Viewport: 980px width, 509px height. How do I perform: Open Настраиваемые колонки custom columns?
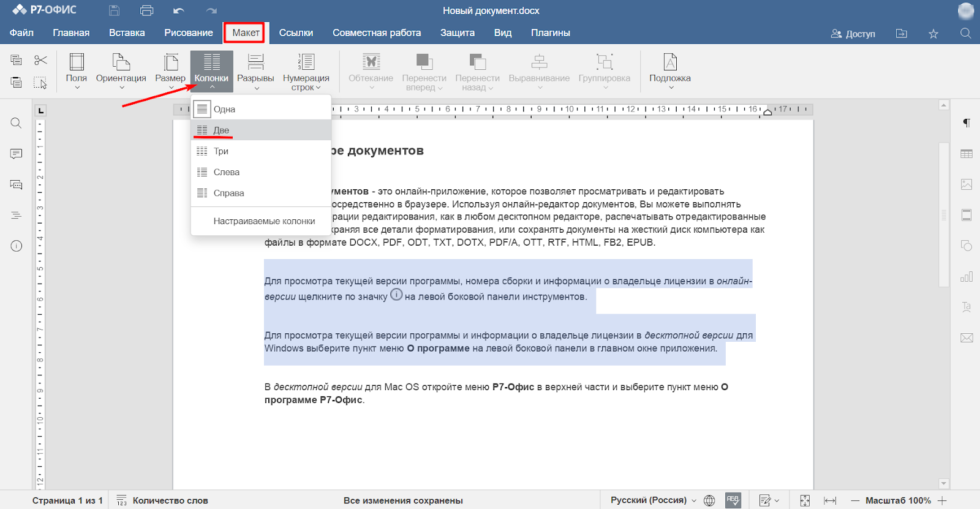[x=261, y=221]
